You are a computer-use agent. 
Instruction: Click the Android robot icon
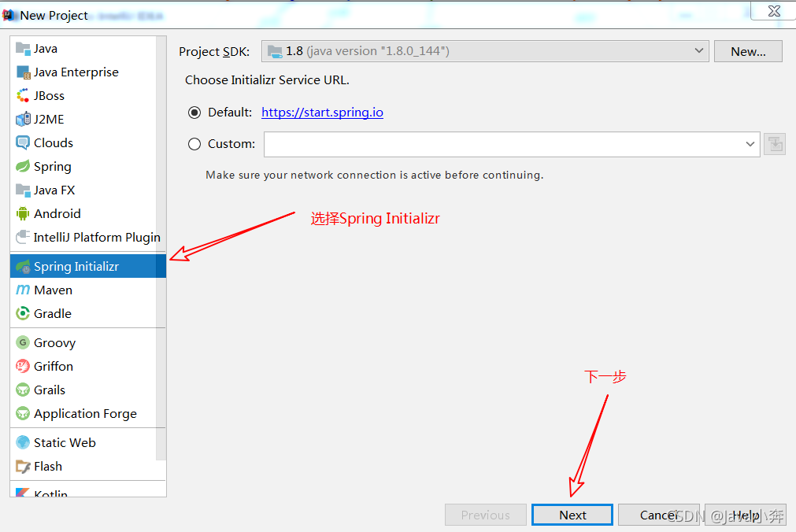(x=23, y=214)
